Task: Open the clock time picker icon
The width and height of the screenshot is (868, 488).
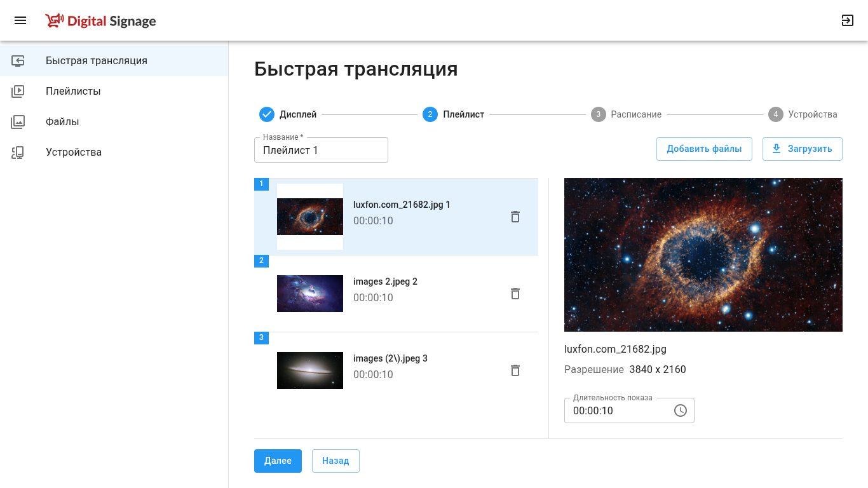Action: tap(681, 410)
